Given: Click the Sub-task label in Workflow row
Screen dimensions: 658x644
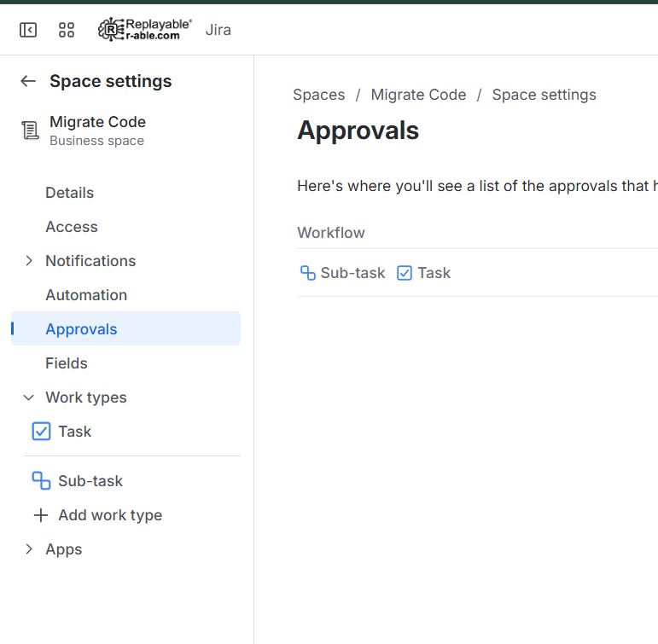Looking at the screenshot, I should click(353, 273).
